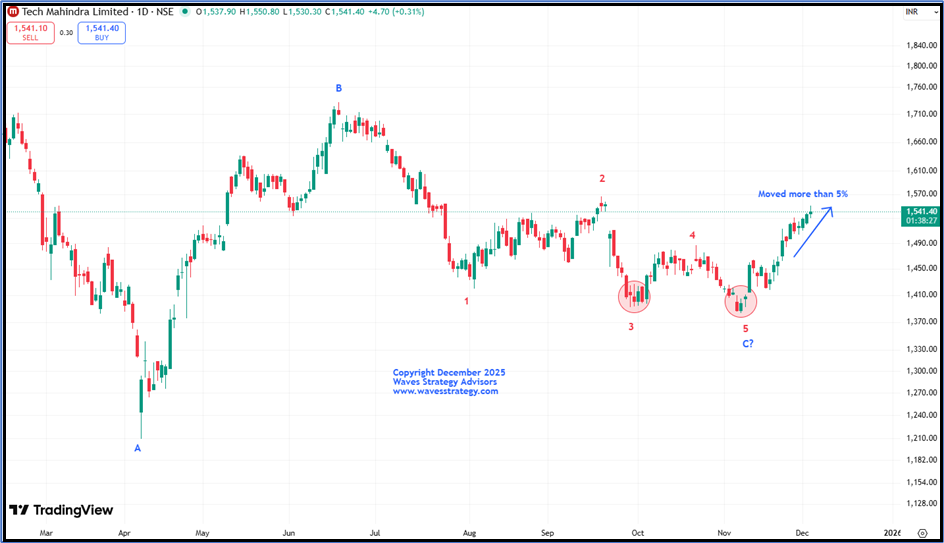Image resolution: width=944 pixels, height=543 pixels.
Task: Click the Oct label on time axis
Action: [x=638, y=533]
